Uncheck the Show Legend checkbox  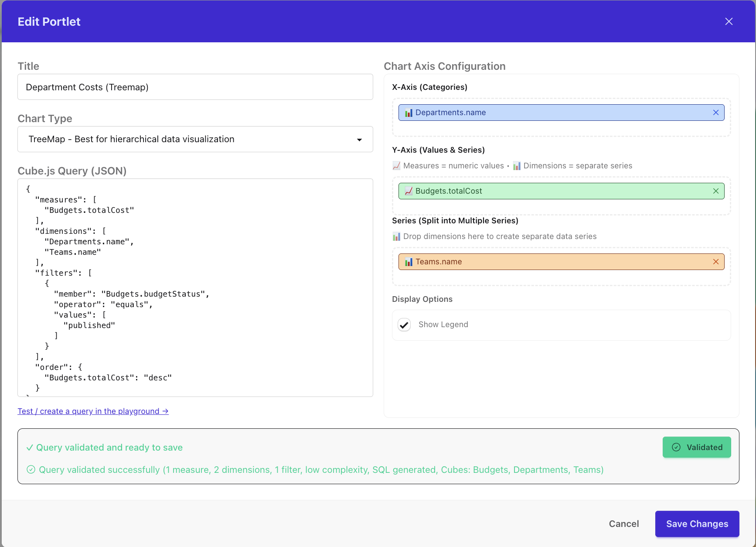tap(404, 325)
